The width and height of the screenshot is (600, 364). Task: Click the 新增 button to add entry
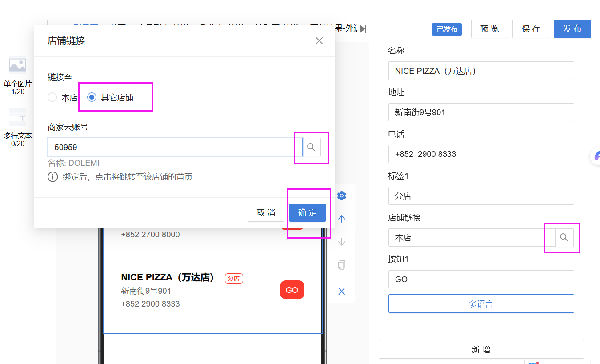tap(481, 349)
